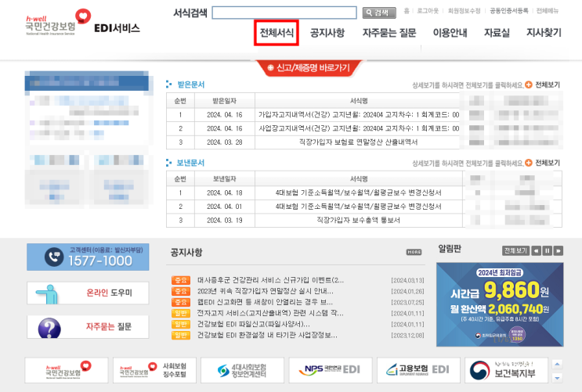The image size is (582, 392).
Task: Open the 공지사항 top menu
Action: tap(327, 33)
